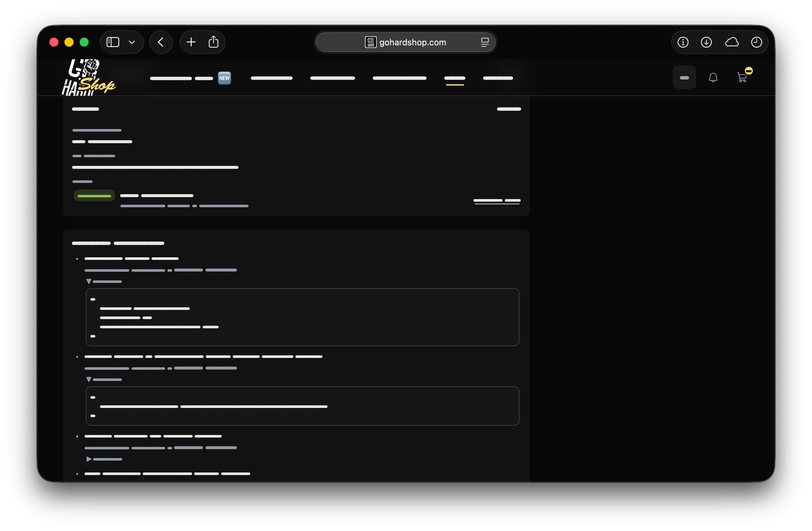This screenshot has width=812, height=531.
Task: Toggle the Safari sidebar button
Action: [112, 42]
